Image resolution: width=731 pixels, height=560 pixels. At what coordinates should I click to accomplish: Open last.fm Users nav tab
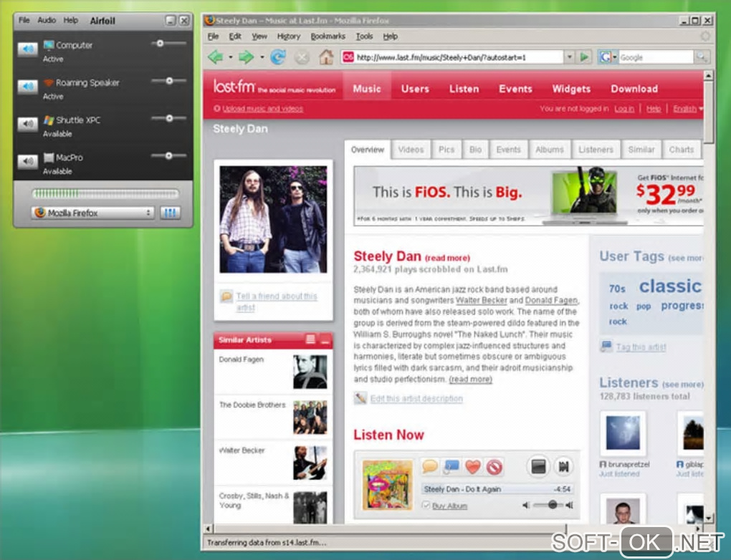pyautogui.click(x=415, y=89)
